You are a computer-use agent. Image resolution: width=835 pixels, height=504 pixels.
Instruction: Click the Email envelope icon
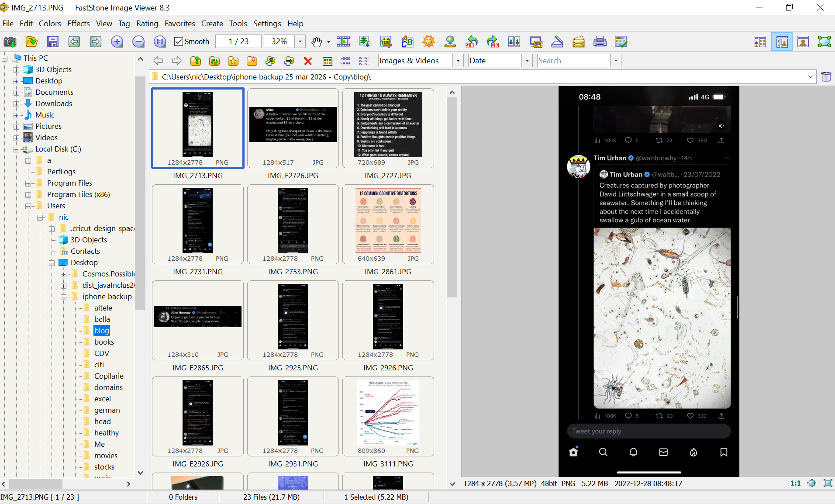(579, 41)
